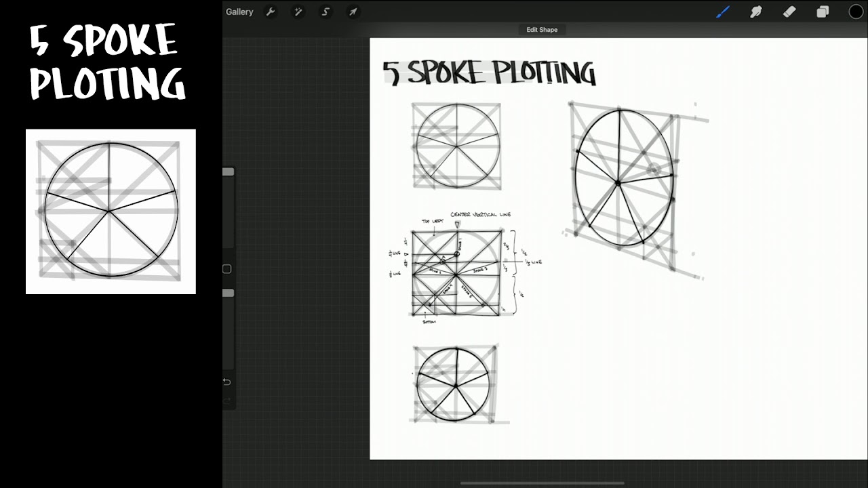Open the Layers panel
This screenshot has width=868, height=488.
(x=823, y=12)
